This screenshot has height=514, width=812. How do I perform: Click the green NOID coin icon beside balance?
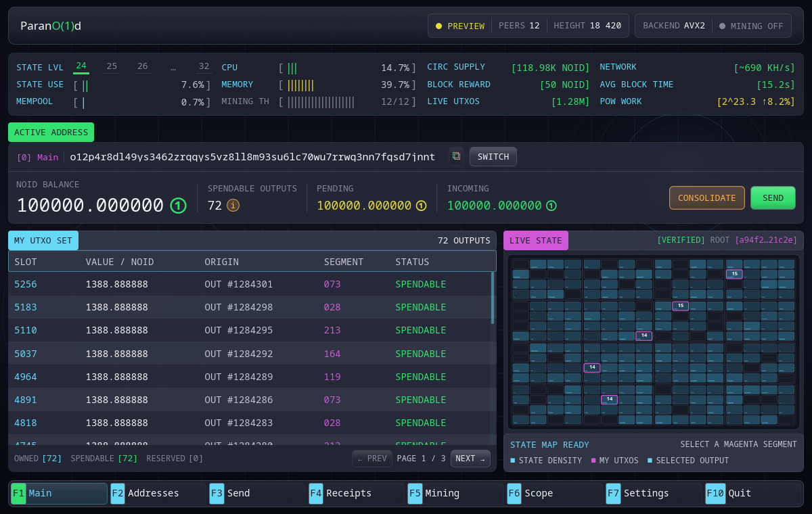tap(178, 206)
